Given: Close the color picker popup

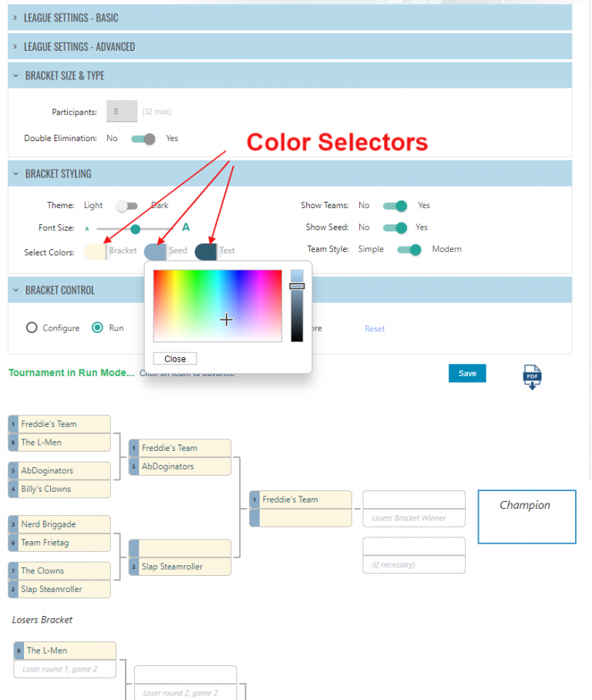Looking at the screenshot, I should pos(175,358).
